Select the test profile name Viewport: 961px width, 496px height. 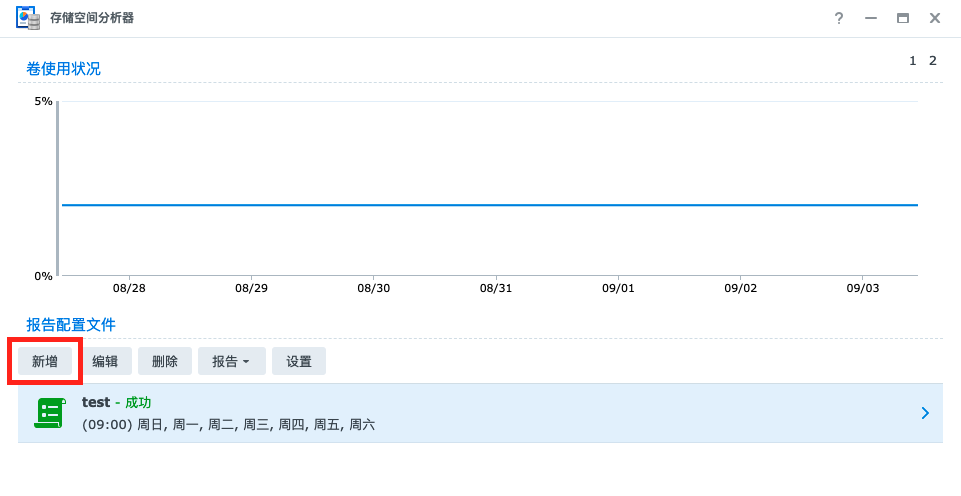pos(96,402)
